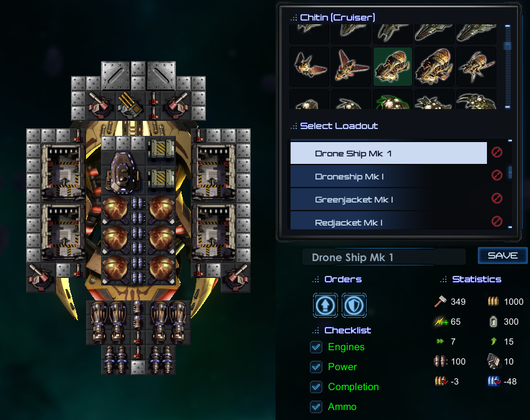
Task: Click the hammer production cost statistic icon
Action: point(440,302)
